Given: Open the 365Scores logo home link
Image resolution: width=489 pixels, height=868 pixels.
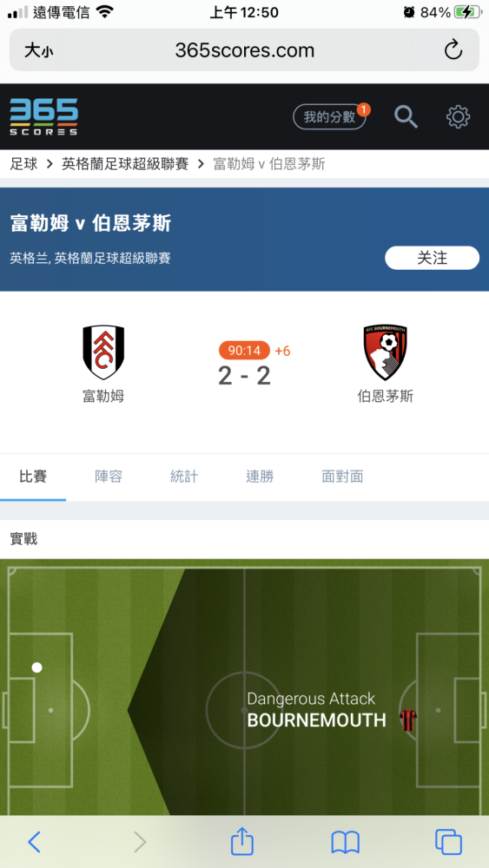Looking at the screenshot, I should point(43,117).
